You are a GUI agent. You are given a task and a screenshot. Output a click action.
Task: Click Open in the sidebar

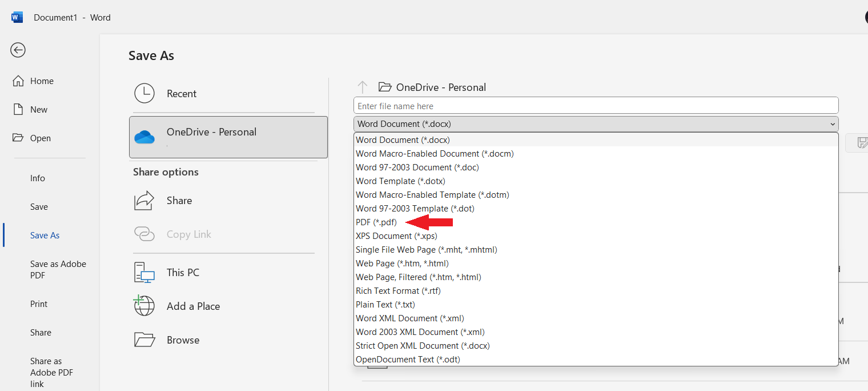pyautogui.click(x=41, y=138)
